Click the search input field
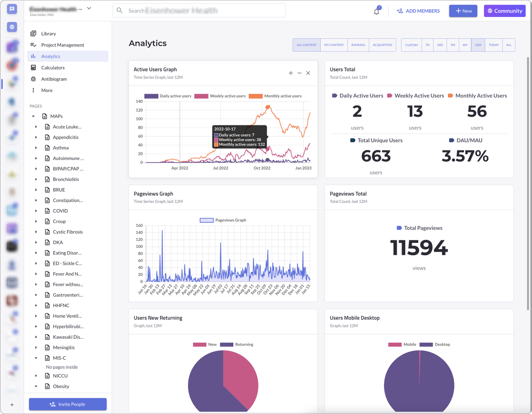The width and height of the screenshot is (532, 414). 199,11
